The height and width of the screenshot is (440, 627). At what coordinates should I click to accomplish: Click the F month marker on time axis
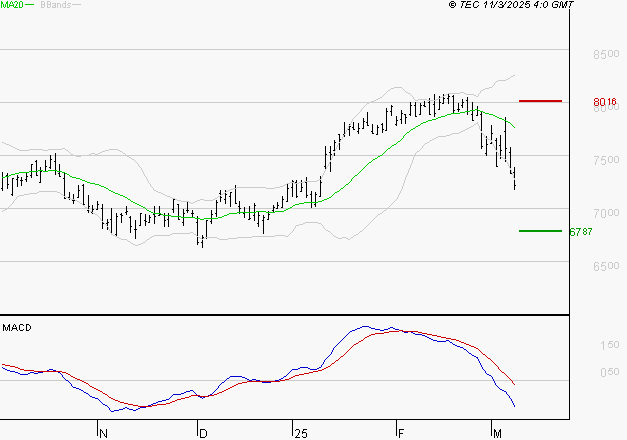click(x=401, y=434)
